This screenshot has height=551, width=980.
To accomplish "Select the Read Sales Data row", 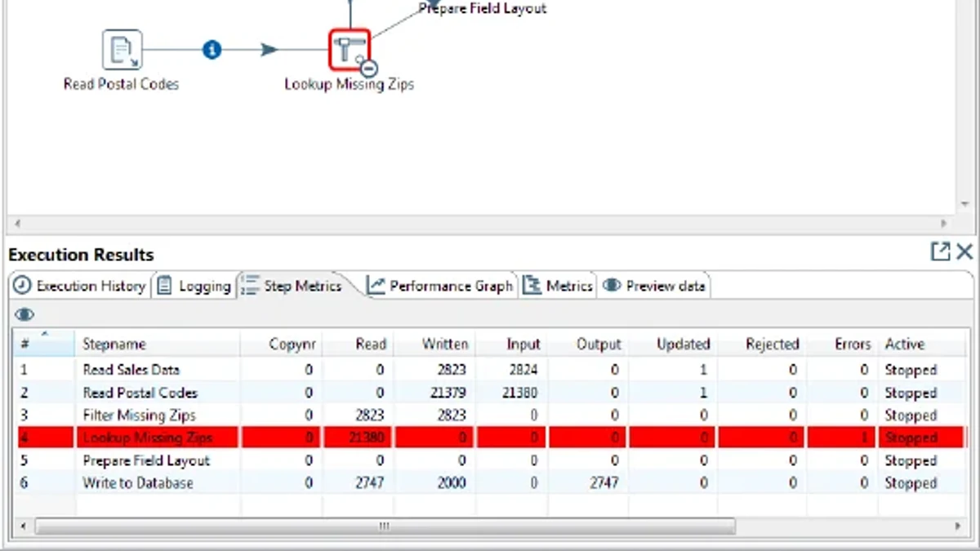I will click(489, 370).
